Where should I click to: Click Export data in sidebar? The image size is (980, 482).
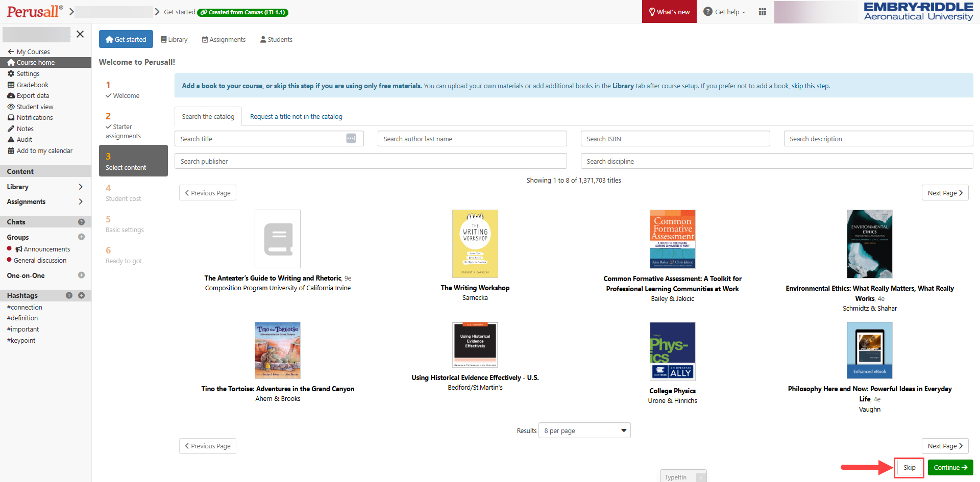[x=29, y=95]
